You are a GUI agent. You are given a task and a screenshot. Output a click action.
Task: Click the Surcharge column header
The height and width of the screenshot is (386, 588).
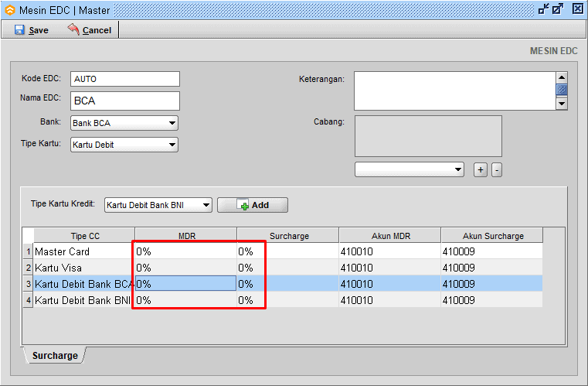coord(288,236)
